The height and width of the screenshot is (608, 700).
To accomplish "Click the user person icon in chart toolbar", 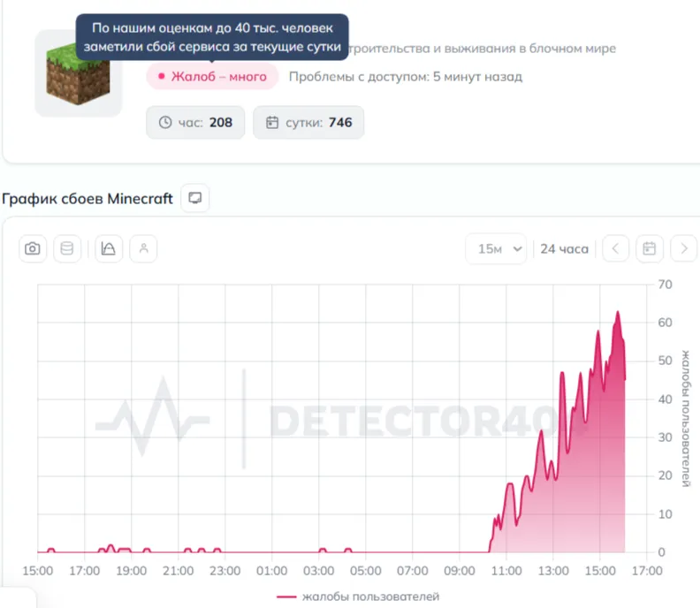I will tap(143, 248).
